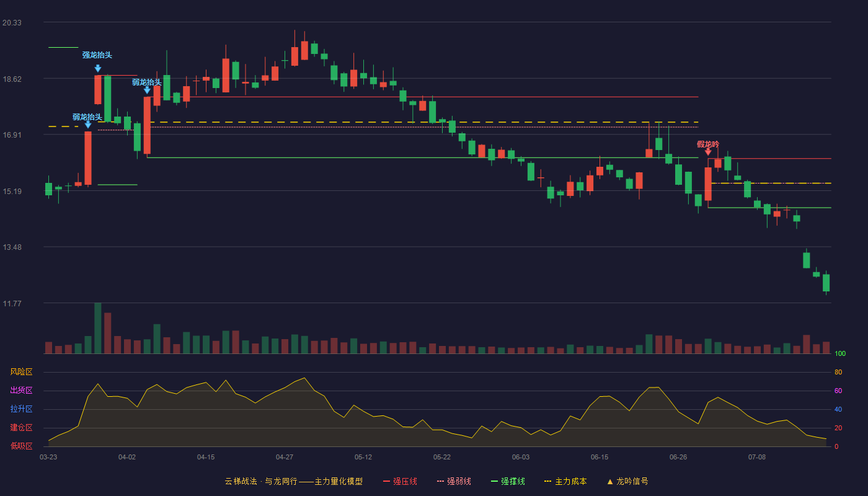Click the 拉升区 zone label
This screenshot has width=868, height=496.
point(21,409)
